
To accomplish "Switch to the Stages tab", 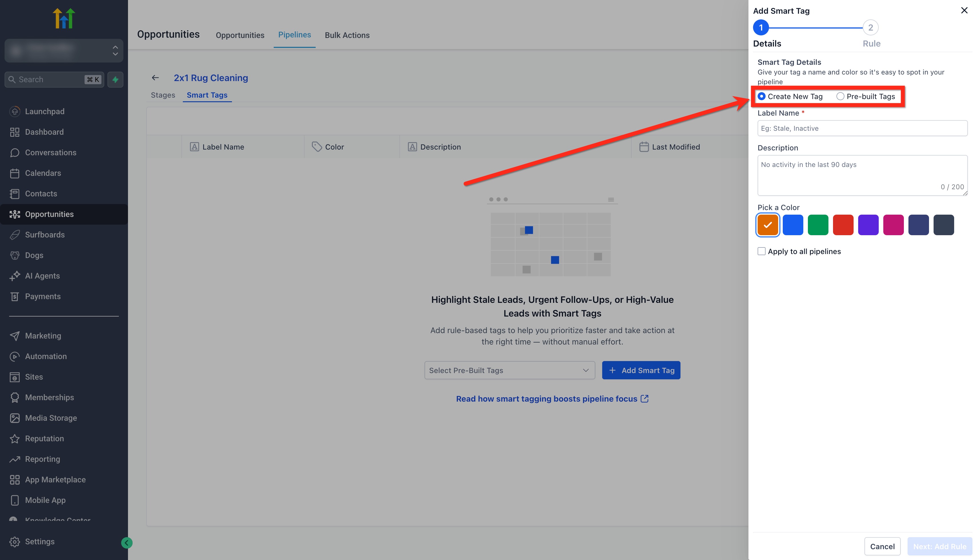I will 163,95.
